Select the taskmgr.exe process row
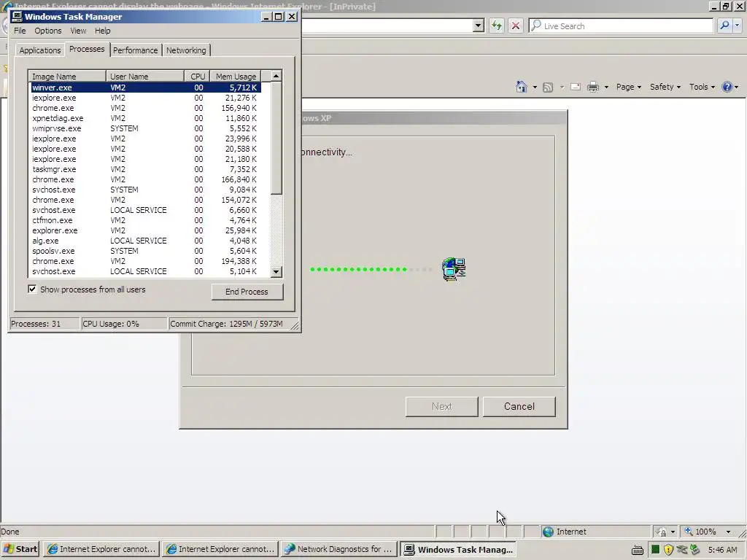Screen dimensions: 747x560 145,169
